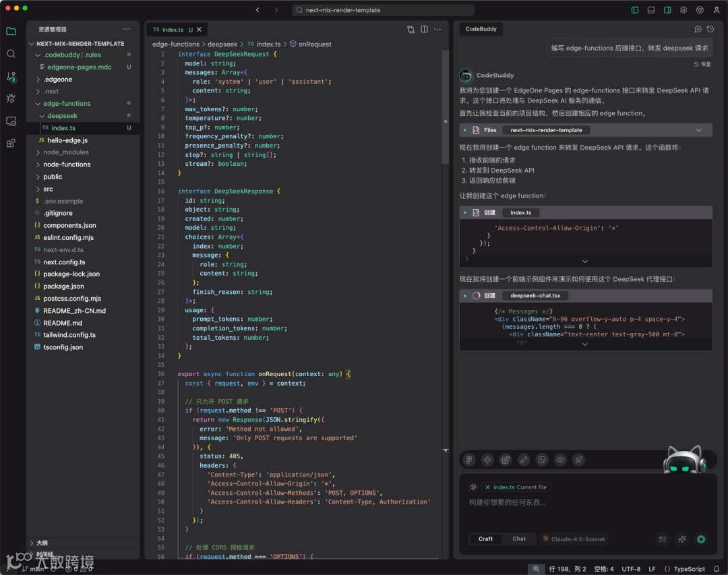Open the Explorer view in activity bar

tap(11, 32)
